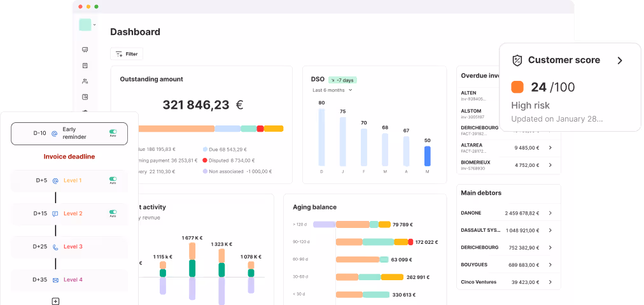Open the Last 6 months dropdown

point(332,90)
